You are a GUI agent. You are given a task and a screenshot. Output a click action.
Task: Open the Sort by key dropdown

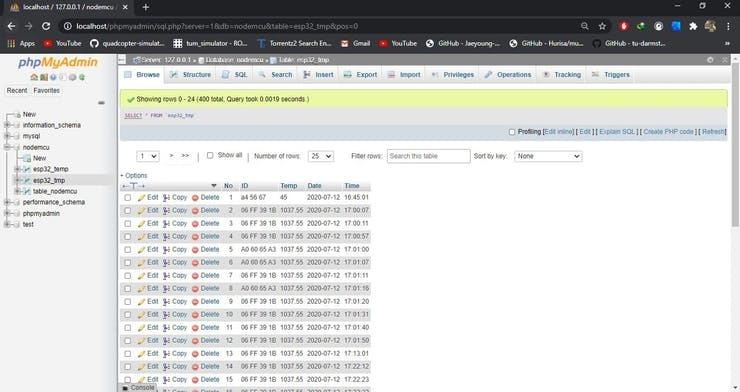pyautogui.click(x=548, y=156)
